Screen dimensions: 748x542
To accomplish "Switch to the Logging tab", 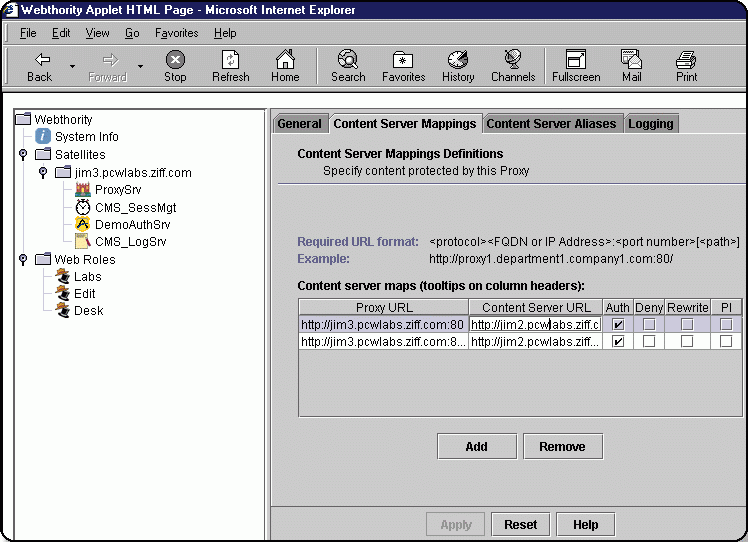I will 651,124.
